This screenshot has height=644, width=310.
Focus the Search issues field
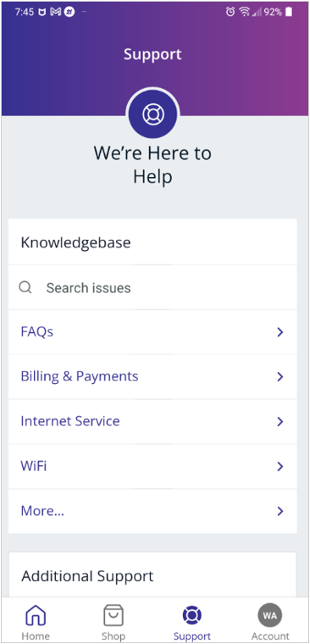coord(152,287)
